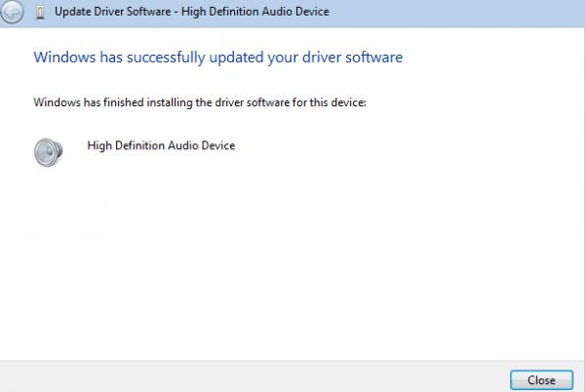Close the Update Driver Software dialog
The height and width of the screenshot is (392, 585).
541,380
